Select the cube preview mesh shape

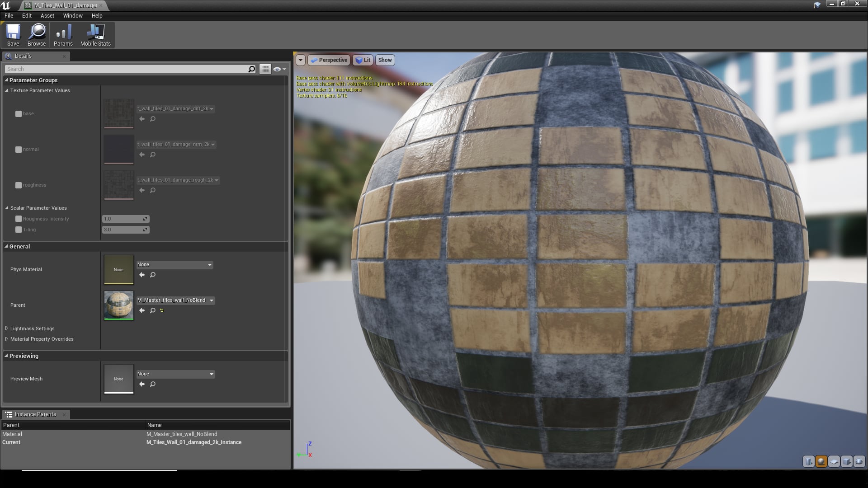coord(847,461)
